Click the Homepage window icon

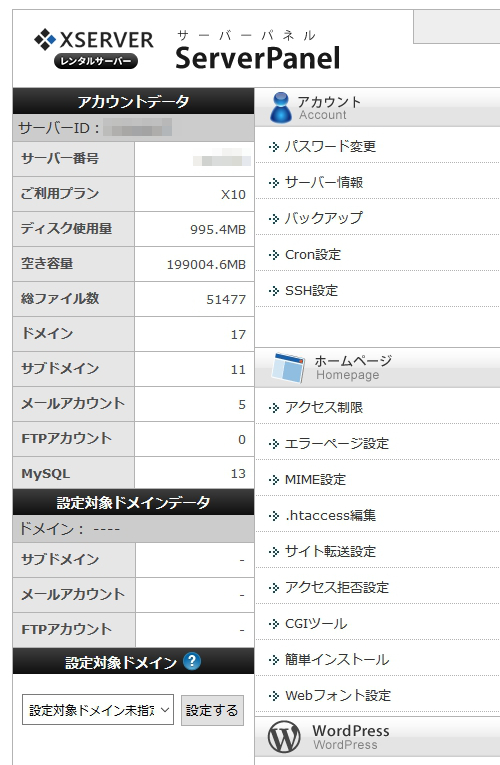[288, 368]
